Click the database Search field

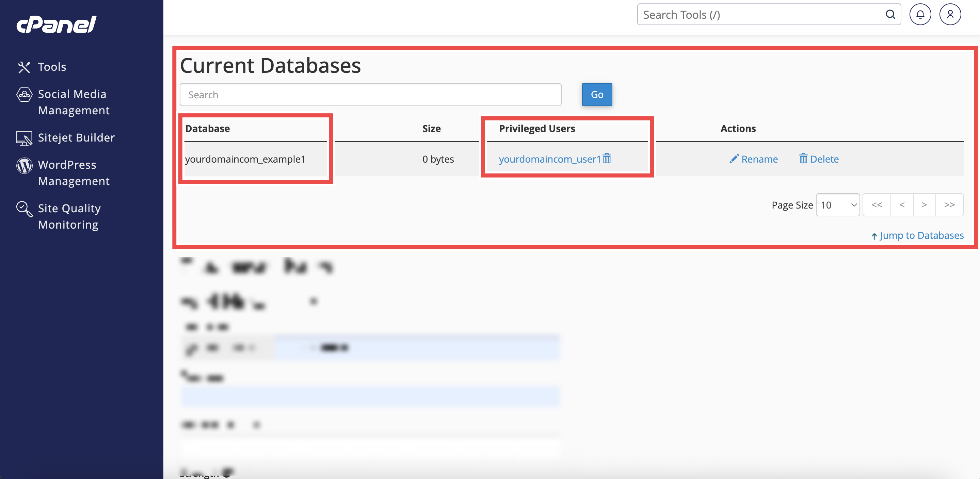click(x=370, y=95)
